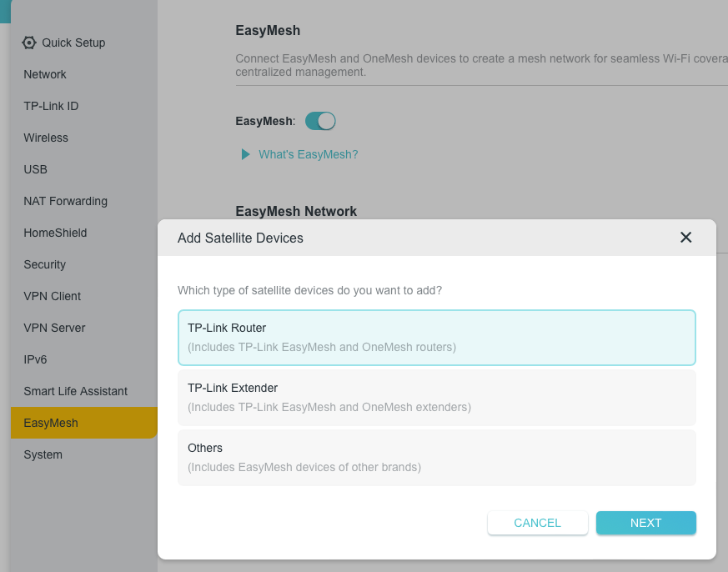Select the TP-Link Router option

pyautogui.click(x=436, y=337)
